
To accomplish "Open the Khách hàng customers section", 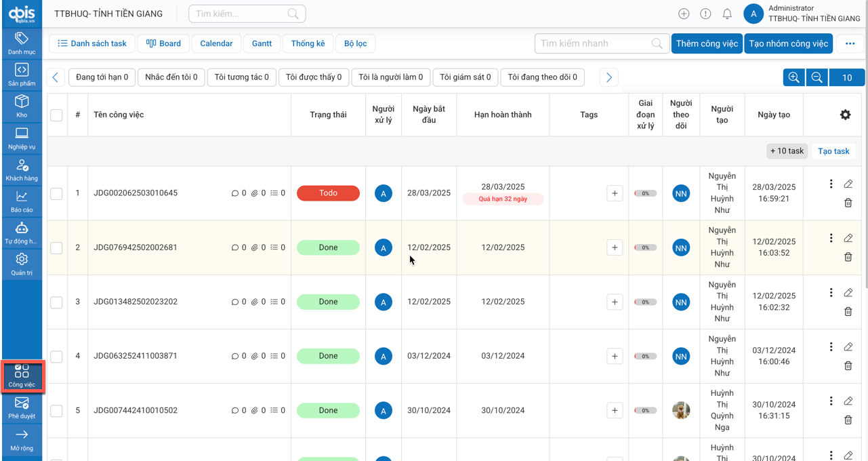I will tap(22, 170).
